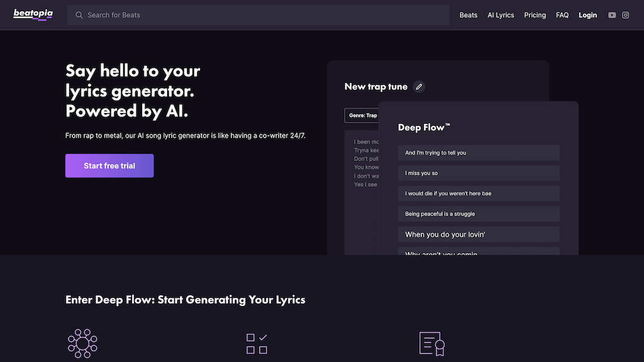This screenshot has width=644, height=362.
Task: Select "Being peaceful is a struggle" line
Action: tap(479, 214)
